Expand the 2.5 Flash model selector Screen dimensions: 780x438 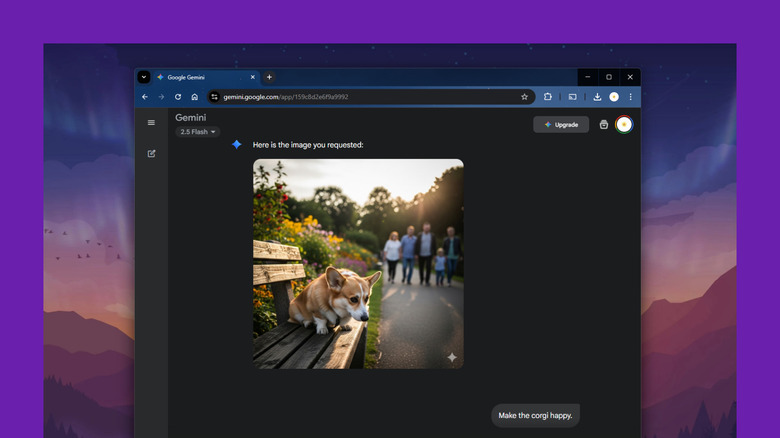[197, 132]
